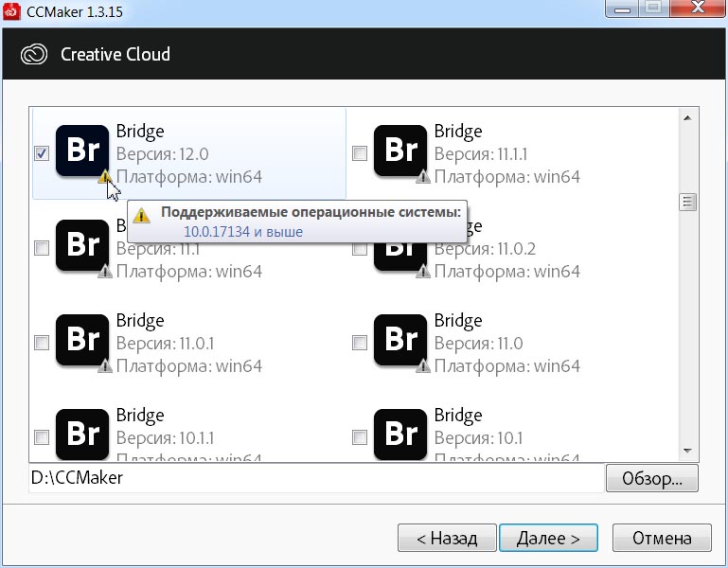Close the CCMaker window
Image resolution: width=728 pixels, height=568 pixels.
tap(699, 8)
